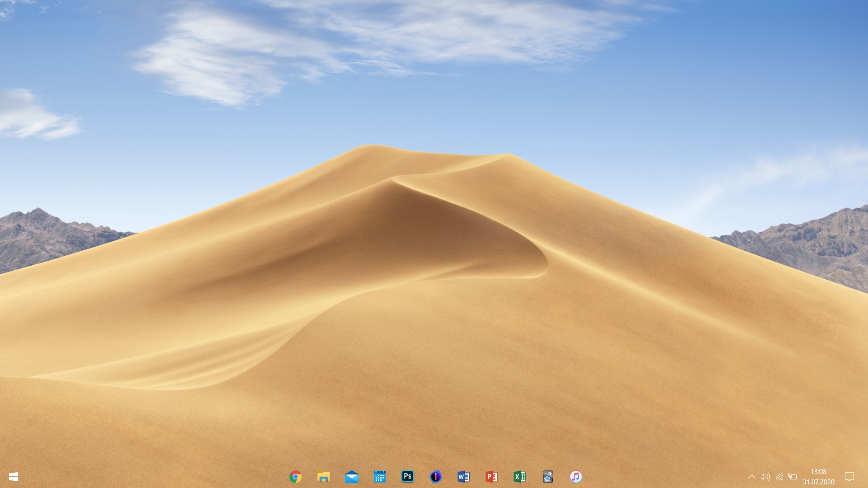Open the Mail app
The image size is (868, 488).
coord(351,477)
